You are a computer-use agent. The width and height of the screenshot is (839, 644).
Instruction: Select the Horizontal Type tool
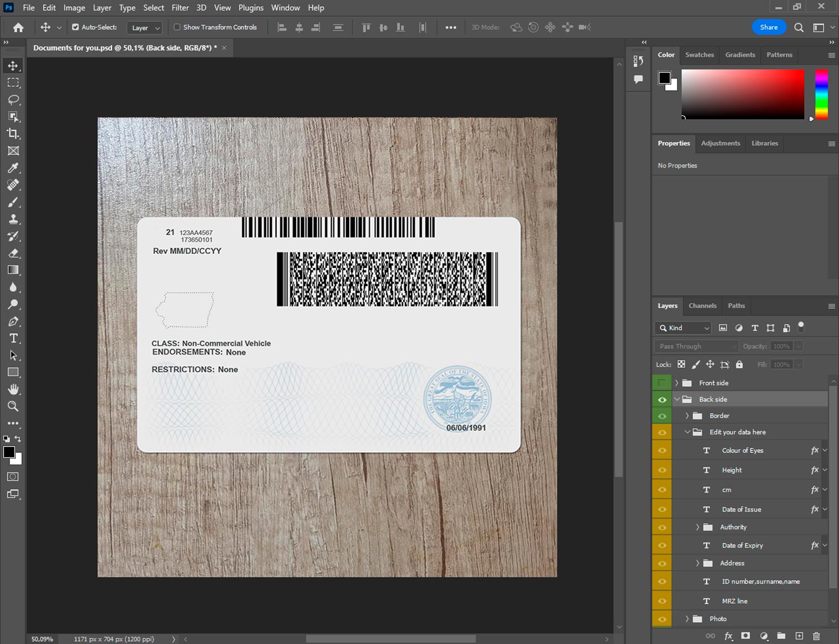(13, 338)
